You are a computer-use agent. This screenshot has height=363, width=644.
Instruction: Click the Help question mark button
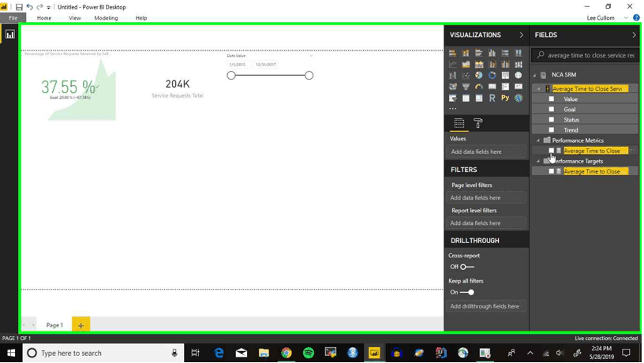tap(636, 17)
